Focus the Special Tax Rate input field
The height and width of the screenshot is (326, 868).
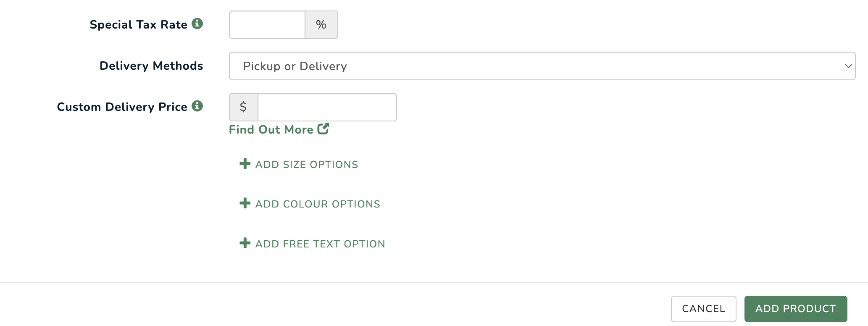[267, 25]
